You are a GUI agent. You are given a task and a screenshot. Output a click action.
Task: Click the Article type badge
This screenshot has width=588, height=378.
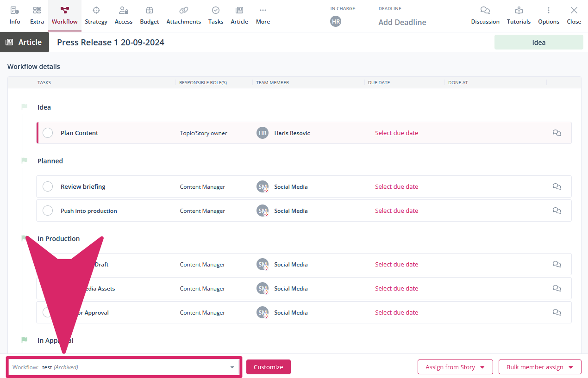[25, 42]
